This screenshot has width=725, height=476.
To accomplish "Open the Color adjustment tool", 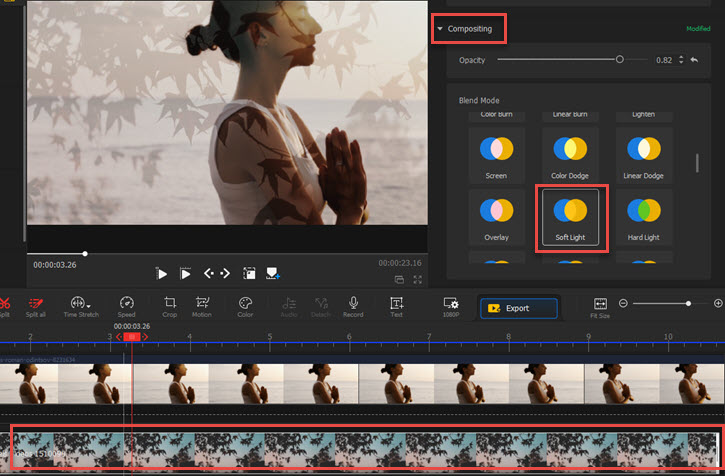I will click(245, 303).
